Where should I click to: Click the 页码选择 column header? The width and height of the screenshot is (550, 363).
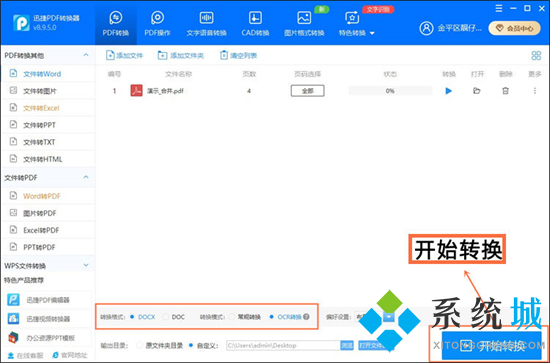307,74
